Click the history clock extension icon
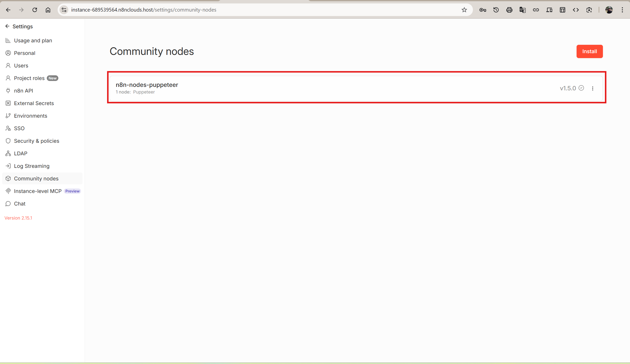 point(496,10)
